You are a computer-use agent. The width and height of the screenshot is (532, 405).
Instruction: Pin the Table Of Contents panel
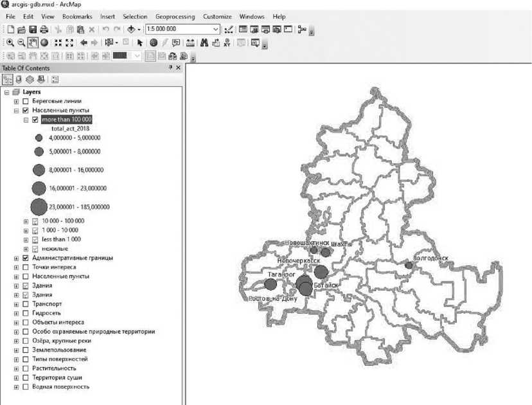(x=170, y=67)
